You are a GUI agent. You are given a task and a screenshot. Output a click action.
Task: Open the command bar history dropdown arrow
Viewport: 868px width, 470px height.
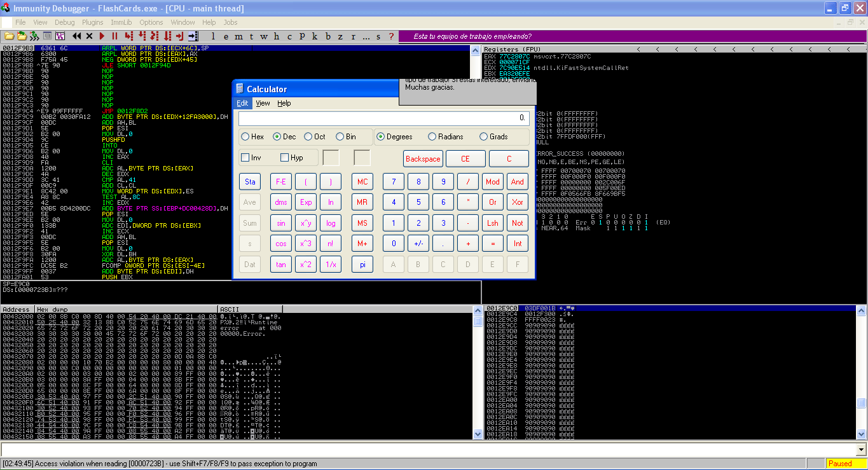tap(862, 450)
